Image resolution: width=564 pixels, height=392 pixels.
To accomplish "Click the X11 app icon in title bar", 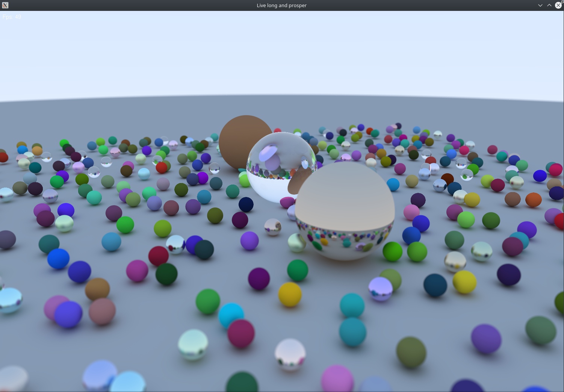I will (5, 5).
